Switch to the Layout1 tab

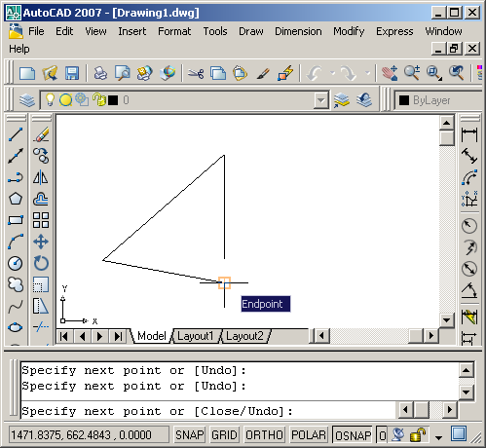(196, 336)
